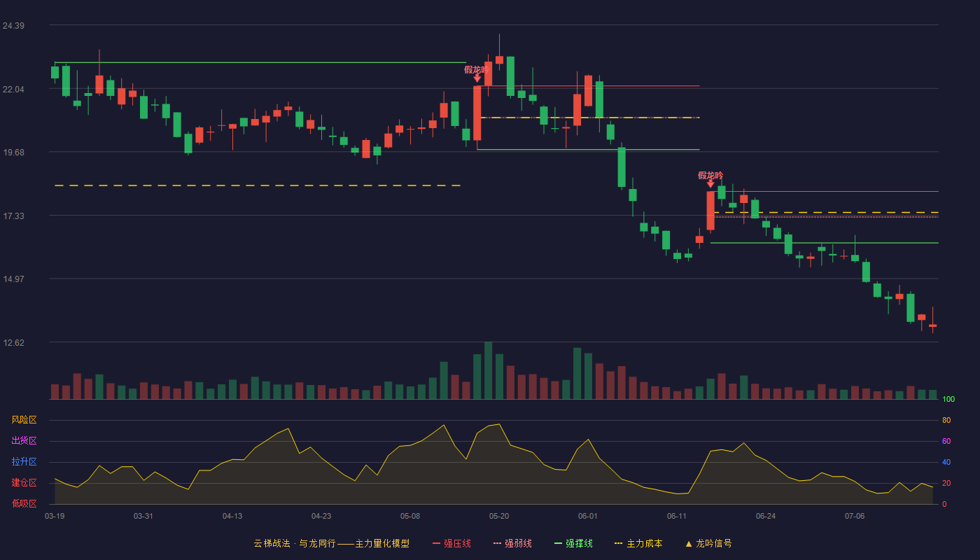Click the 建仓区 zone label
This screenshot has width=980, height=560.
pos(24,483)
